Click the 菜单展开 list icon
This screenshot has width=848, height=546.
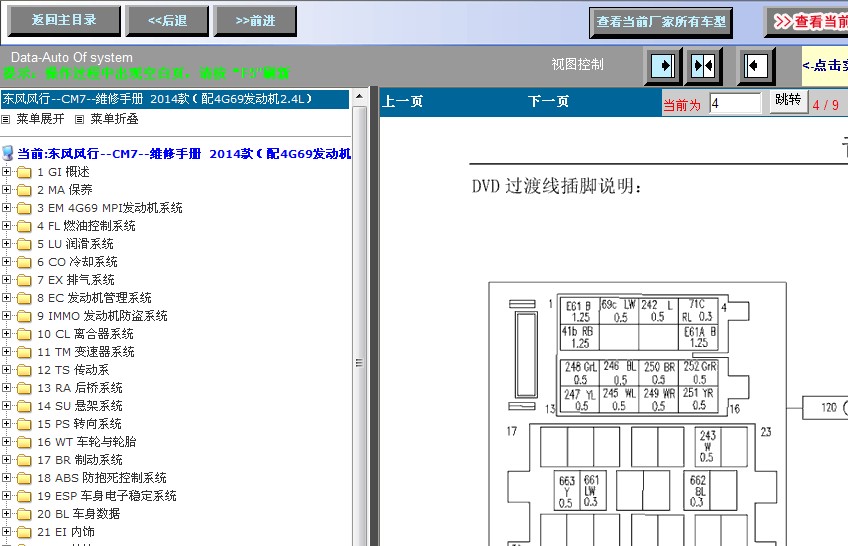pos(6,119)
